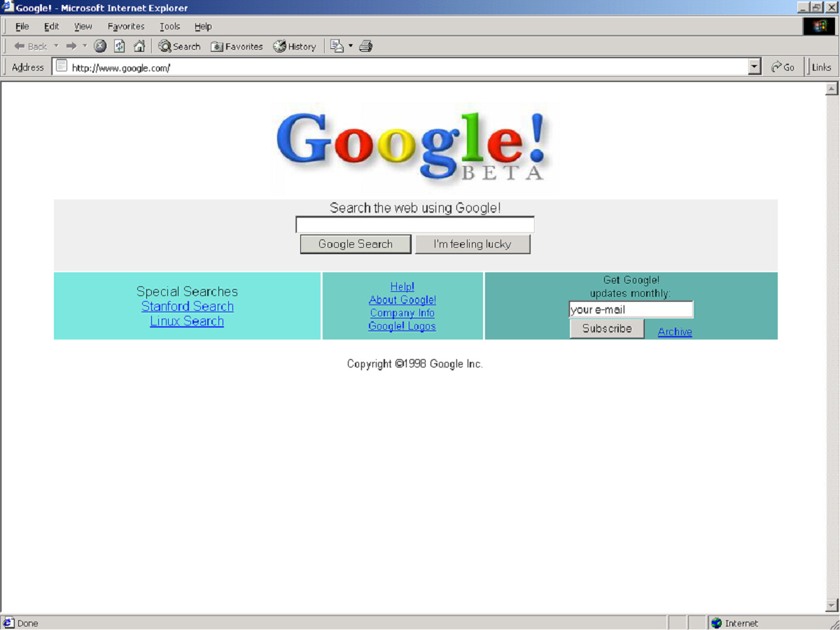840x630 pixels.
Task: Open the Favorites menu
Action: click(x=125, y=26)
